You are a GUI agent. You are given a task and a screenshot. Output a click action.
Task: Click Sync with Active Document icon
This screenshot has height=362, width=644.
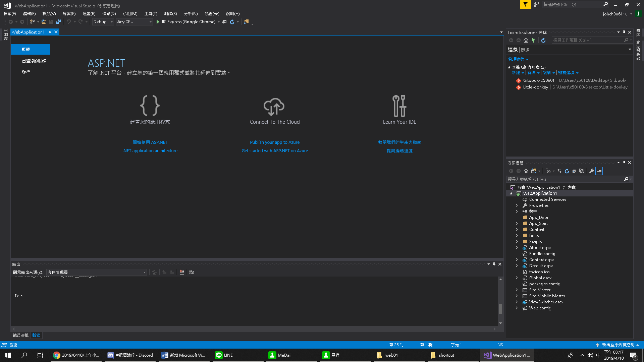coord(559,171)
